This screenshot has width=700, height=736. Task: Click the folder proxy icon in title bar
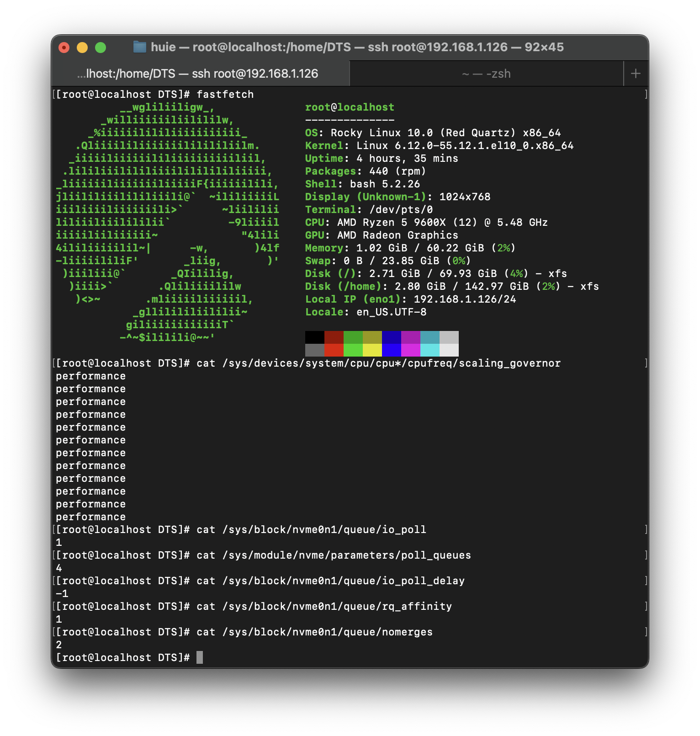(x=139, y=47)
